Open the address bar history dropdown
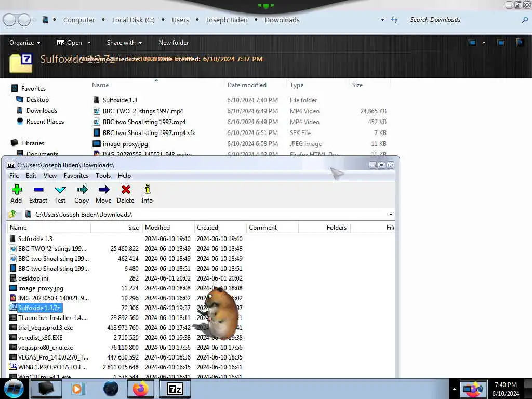This screenshot has width=532, height=399. 382,20
